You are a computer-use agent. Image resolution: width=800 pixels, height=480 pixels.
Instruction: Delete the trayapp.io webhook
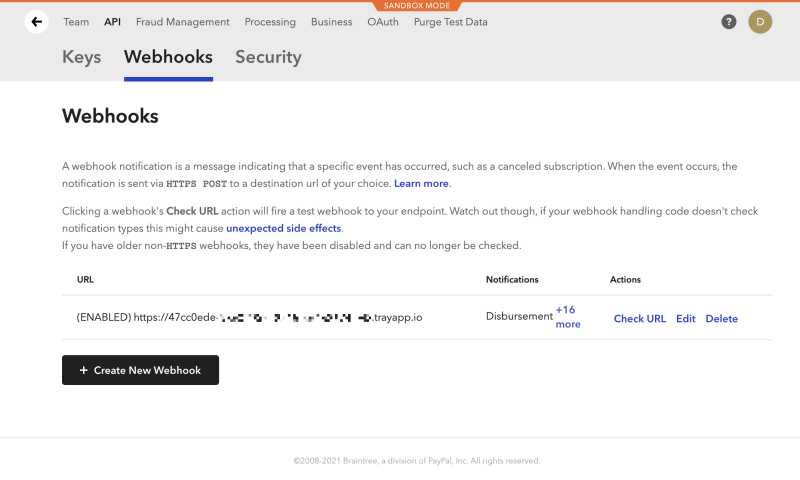click(x=721, y=319)
